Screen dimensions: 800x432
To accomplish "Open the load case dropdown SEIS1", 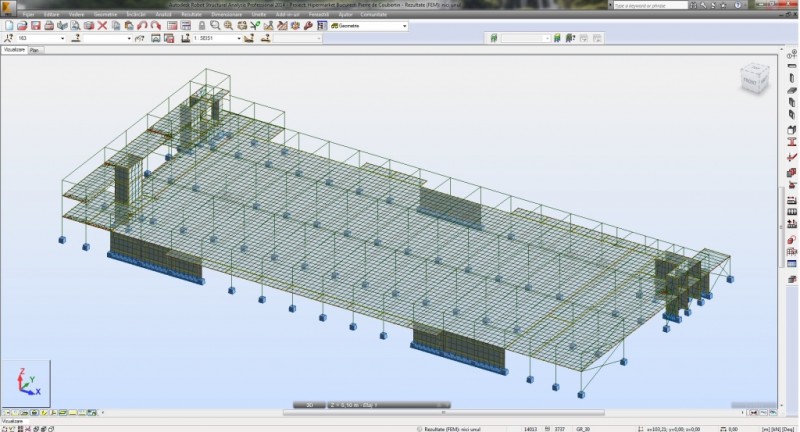I will pyautogui.click(x=239, y=39).
